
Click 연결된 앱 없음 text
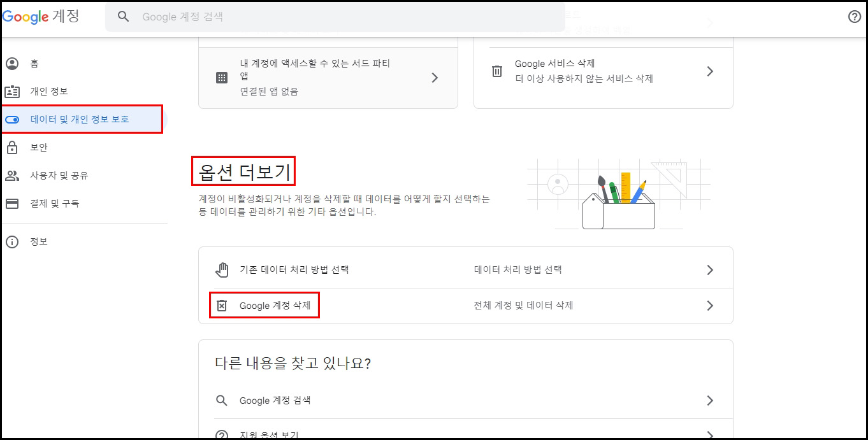[x=269, y=92]
